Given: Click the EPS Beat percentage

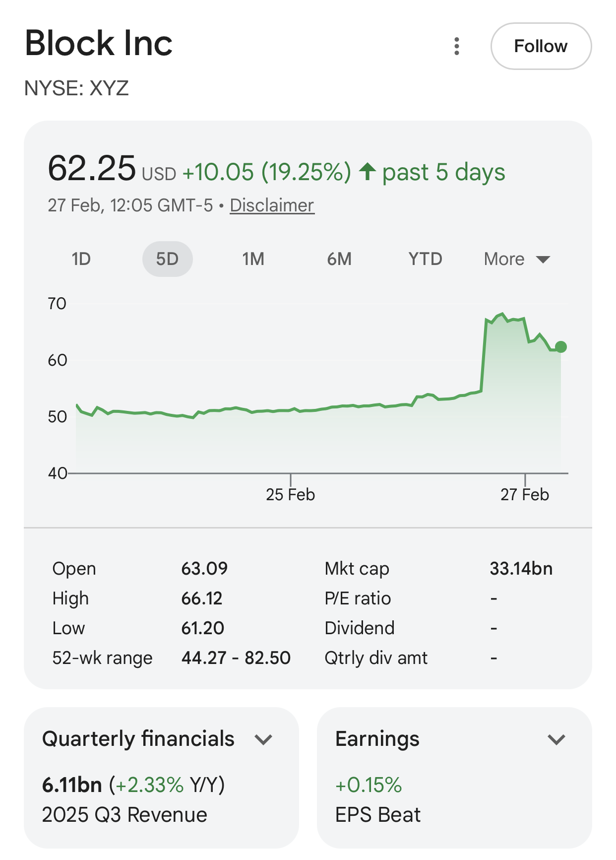Looking at the screenshot, I should point(369,785).
